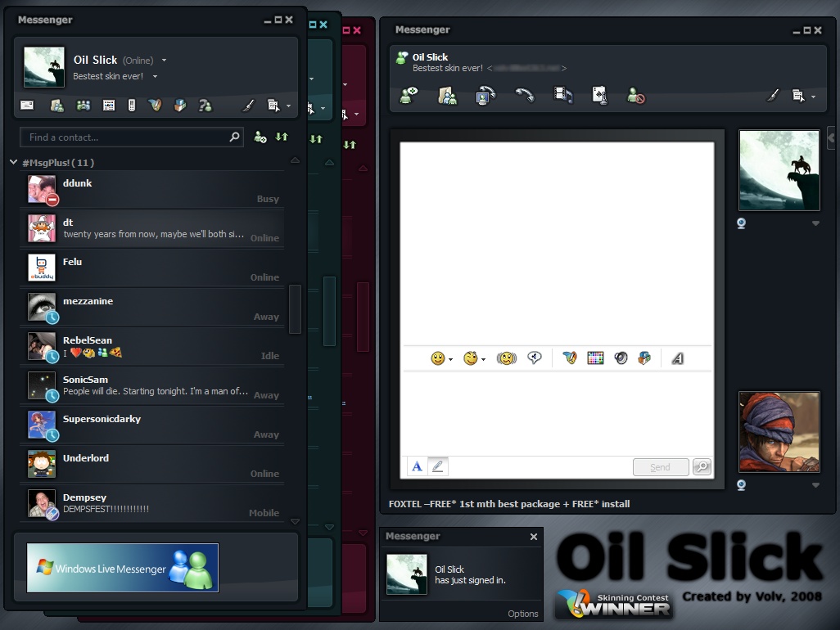Viewport: 840px width, 630px height.
Task: Open the color scheme paintbrush in contact list
Action: click(x=247, y=106)
